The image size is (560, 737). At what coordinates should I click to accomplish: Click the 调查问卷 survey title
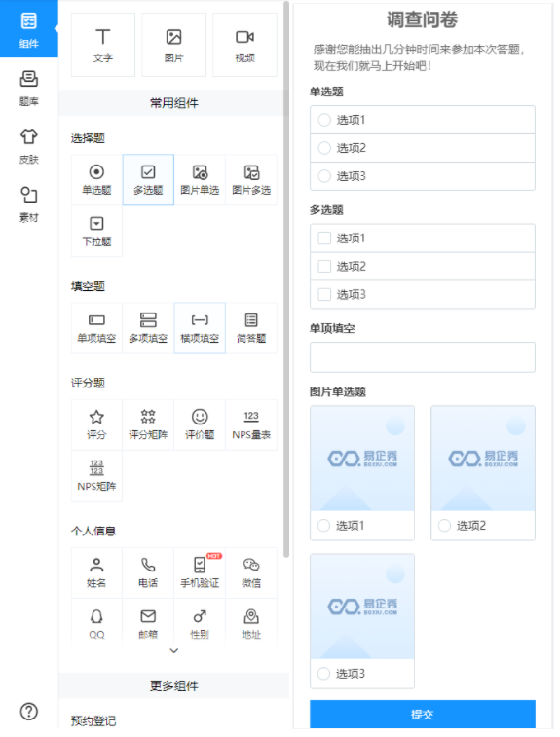coord(423,19)
